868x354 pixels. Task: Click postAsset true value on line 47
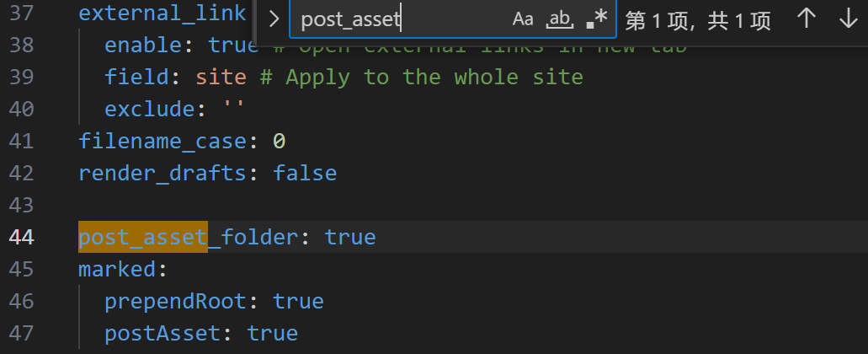click(x=273, y=334)
